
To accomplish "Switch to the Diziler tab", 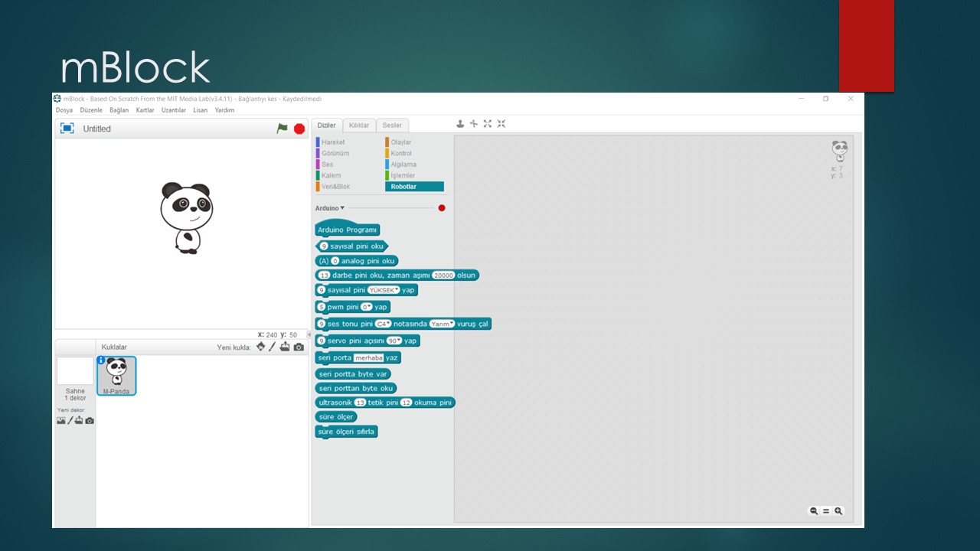I will [327, 126].
